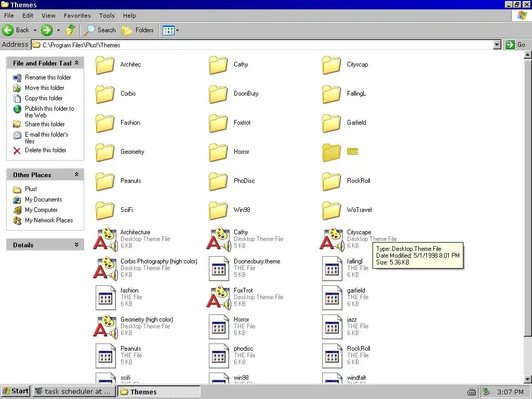Image resolution: width=532 pixels, height=399 pixels.
Task: Open the Favorites menu
Action: [77, 16]
